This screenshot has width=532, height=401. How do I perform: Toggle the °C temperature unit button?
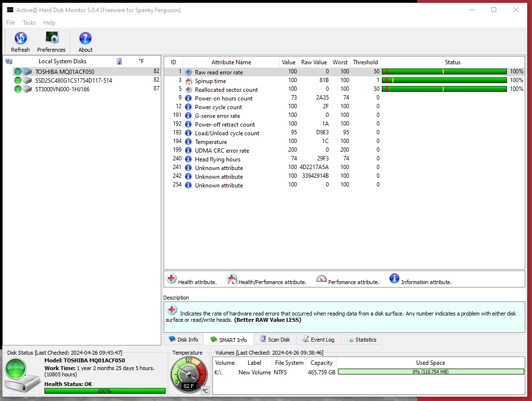coord(205,390)
